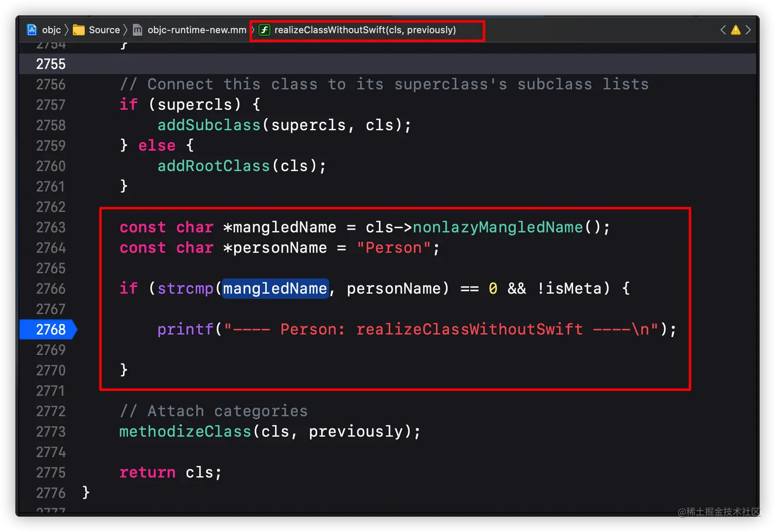Click line number 2775 in the gutter
This screenshot has width=775, height=532.
pos(51,473)
